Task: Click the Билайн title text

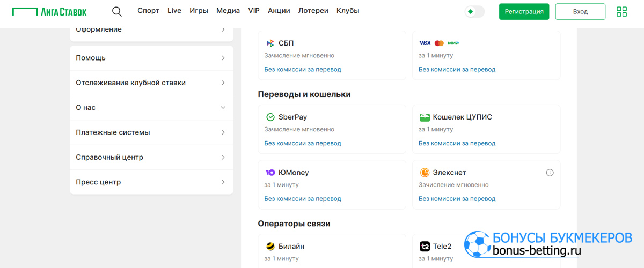Action: [x=291, y=247]
